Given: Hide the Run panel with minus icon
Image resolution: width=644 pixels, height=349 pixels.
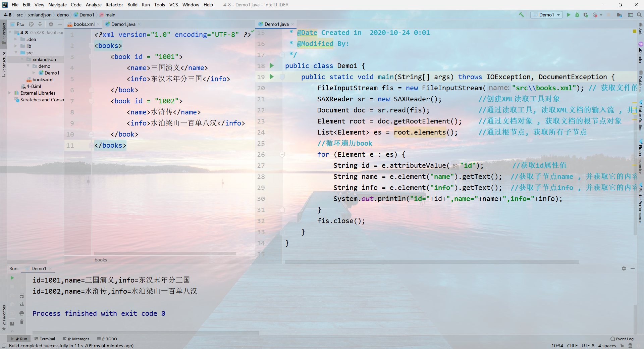Looking at the screenshot, I should (x=633, y=268).
